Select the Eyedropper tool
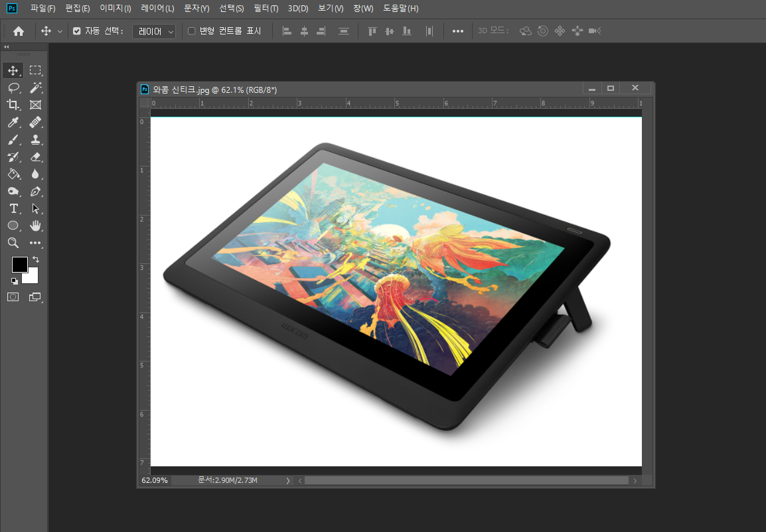Image resolution: width=766 pixels, height=532 pixels. [x=13, y=123]
